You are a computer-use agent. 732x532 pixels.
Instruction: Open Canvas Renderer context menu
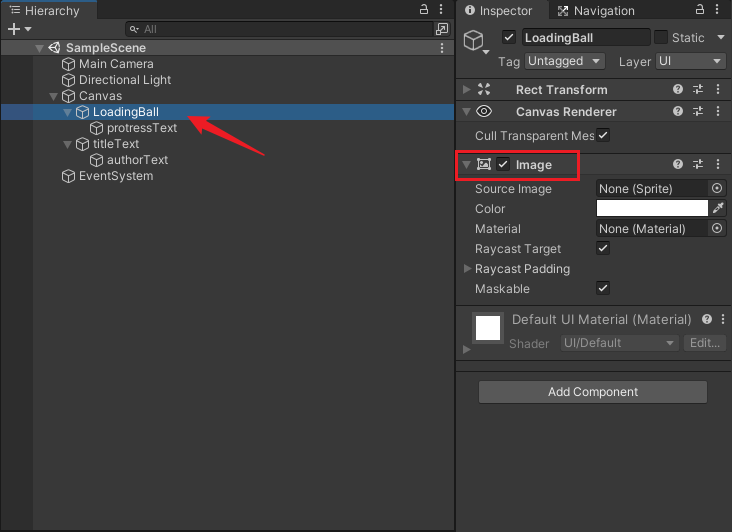(x=718, y=111)
